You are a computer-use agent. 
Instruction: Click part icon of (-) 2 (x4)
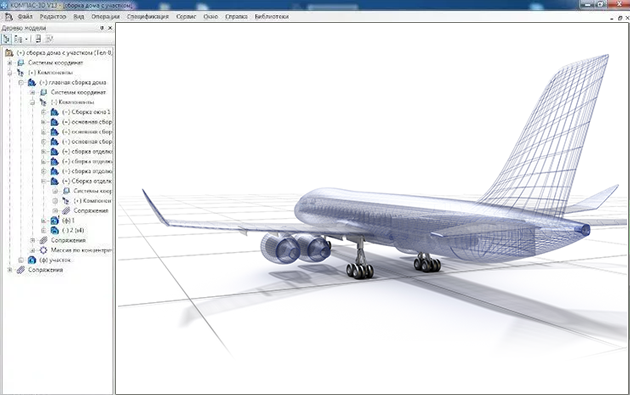pyautogui.click(x=55, y=230)
